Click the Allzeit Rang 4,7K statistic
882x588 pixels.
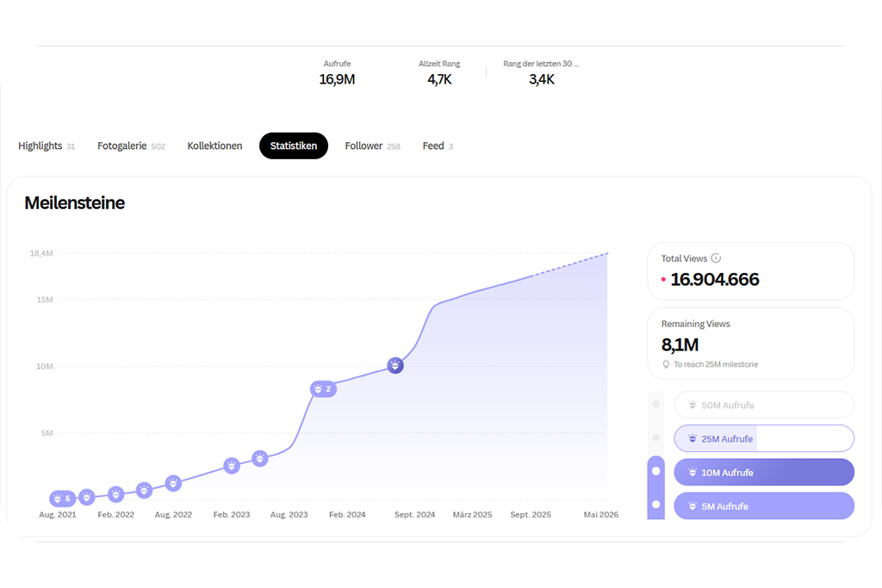coord(439,73)
